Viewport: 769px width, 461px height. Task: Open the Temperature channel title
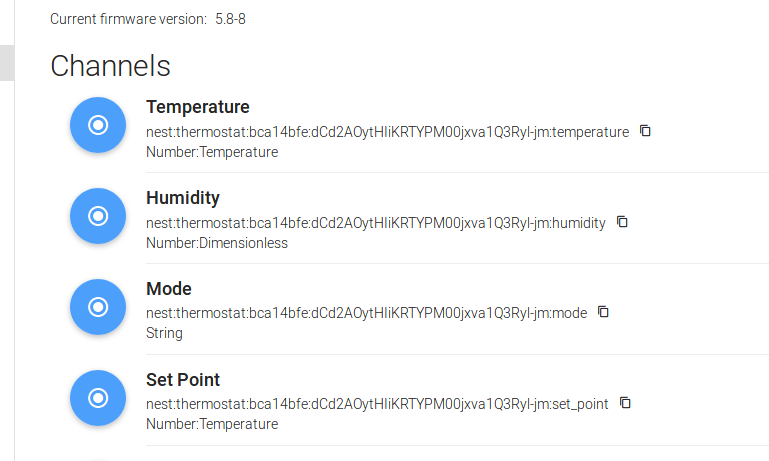tap(197, 107)
